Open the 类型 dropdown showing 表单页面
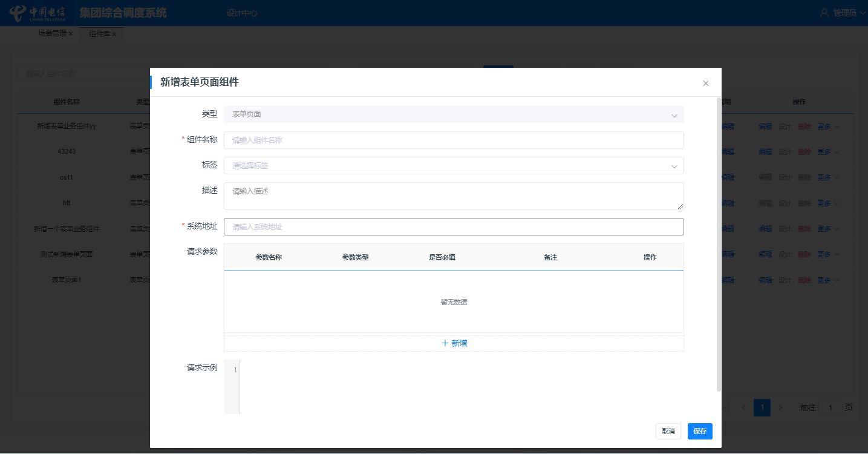Image resolution: width=868 pixels, height=454 pixels. (454, 114)
